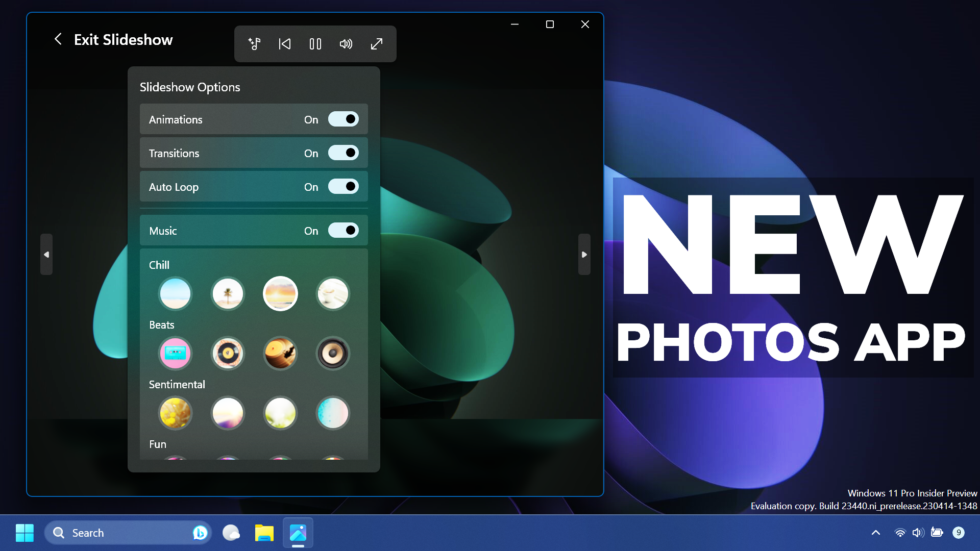Click the restart slideshow icon
This screenshot has height=551, width=980.
click(285, 44)
